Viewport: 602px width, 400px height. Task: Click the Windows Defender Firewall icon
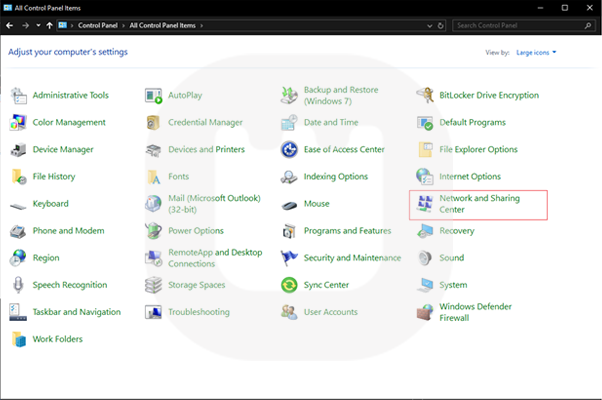pyautogui.click(x=425, y=312)
